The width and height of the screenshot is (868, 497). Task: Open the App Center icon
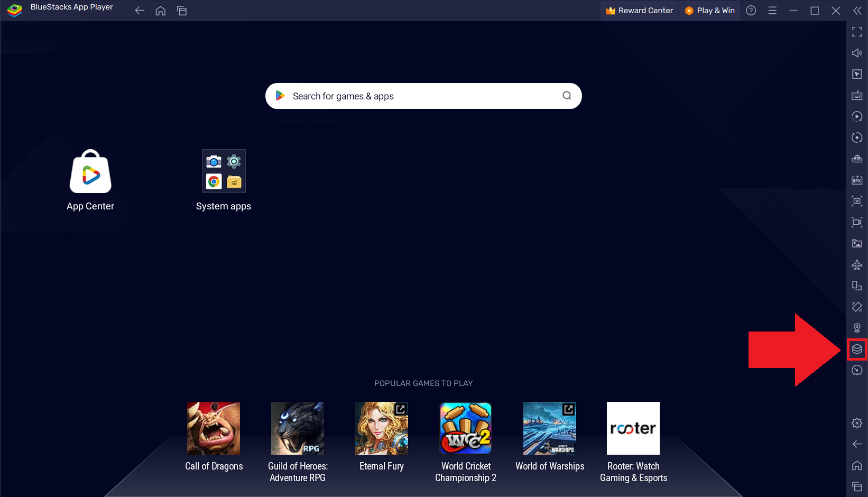[x=90, y=171]
